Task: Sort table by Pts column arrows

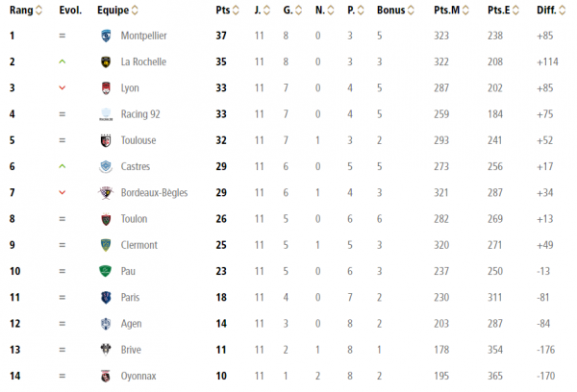Action: tap(236, 11)
